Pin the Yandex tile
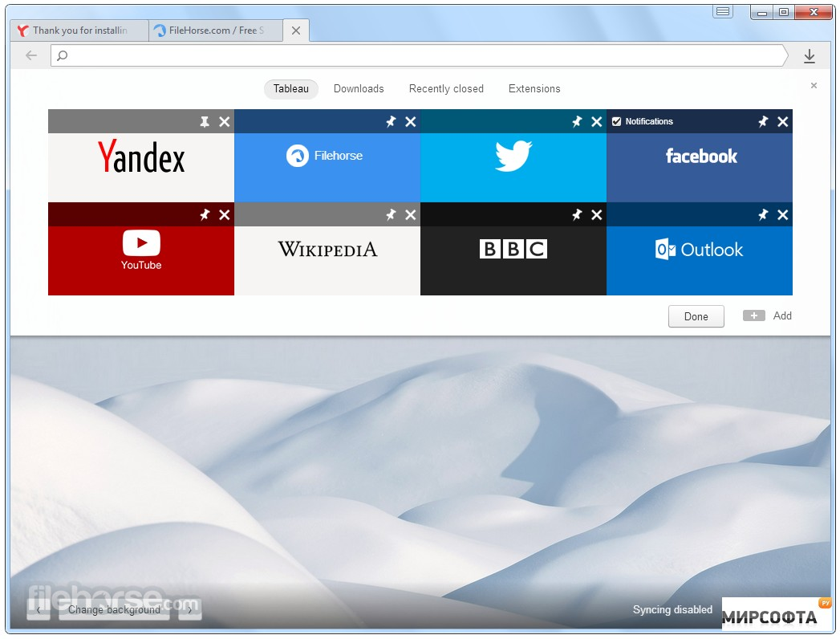Image resolution: width=840 pixels, height=639 pixels. (205, 122)
